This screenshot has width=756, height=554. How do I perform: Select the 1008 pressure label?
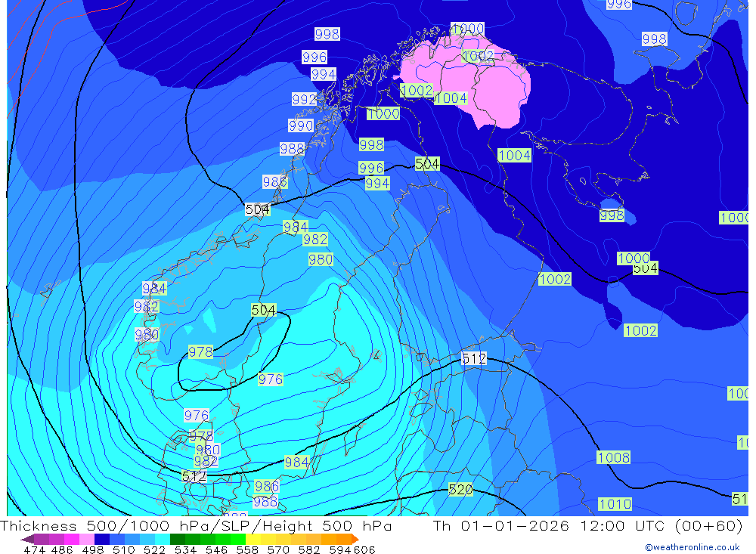pyautogui.click(x=613, y=457)
